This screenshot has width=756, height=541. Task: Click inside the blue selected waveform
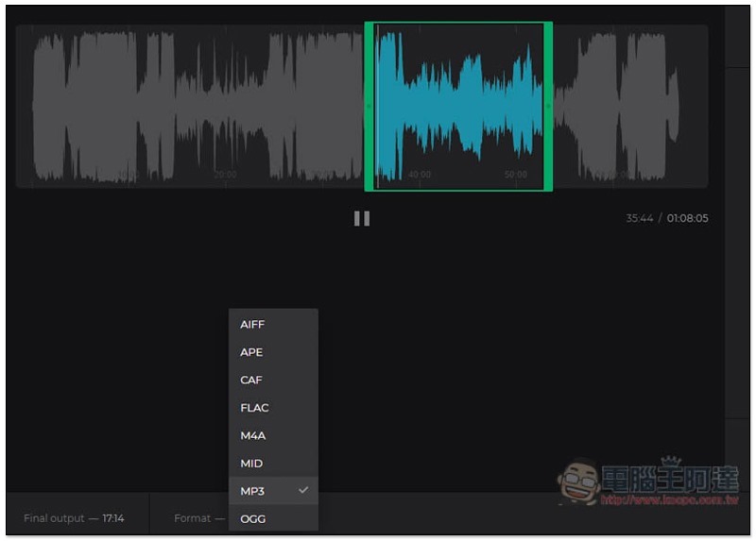pyautogui.click(x=458, y=106)
